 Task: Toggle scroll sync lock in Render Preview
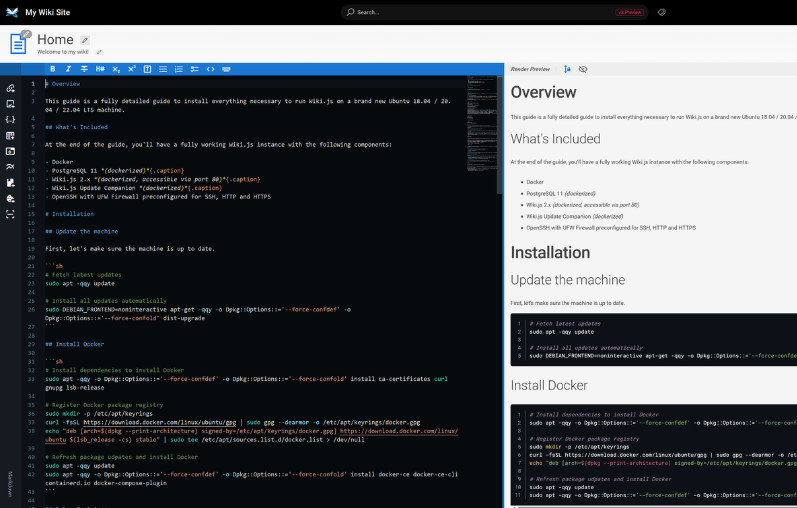point(567,69)
